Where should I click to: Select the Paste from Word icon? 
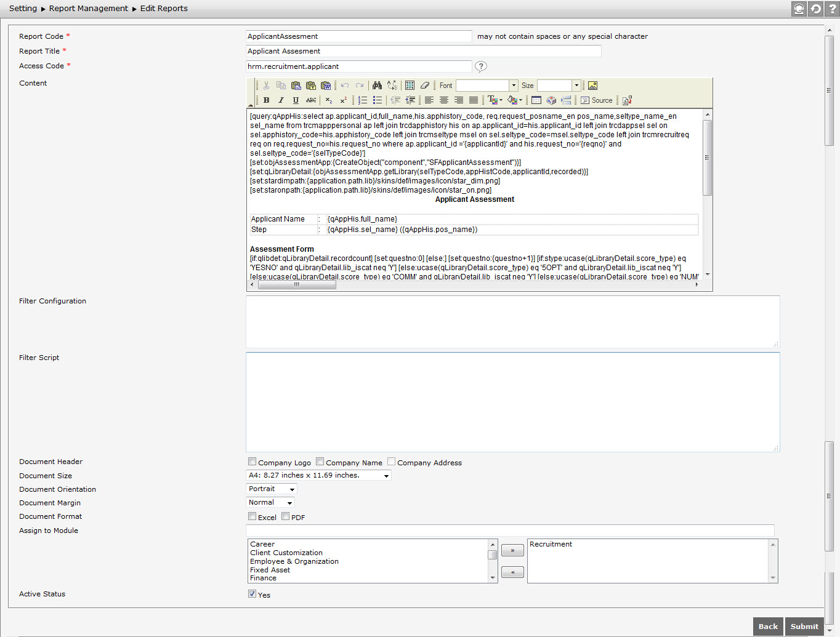[326, 85]
